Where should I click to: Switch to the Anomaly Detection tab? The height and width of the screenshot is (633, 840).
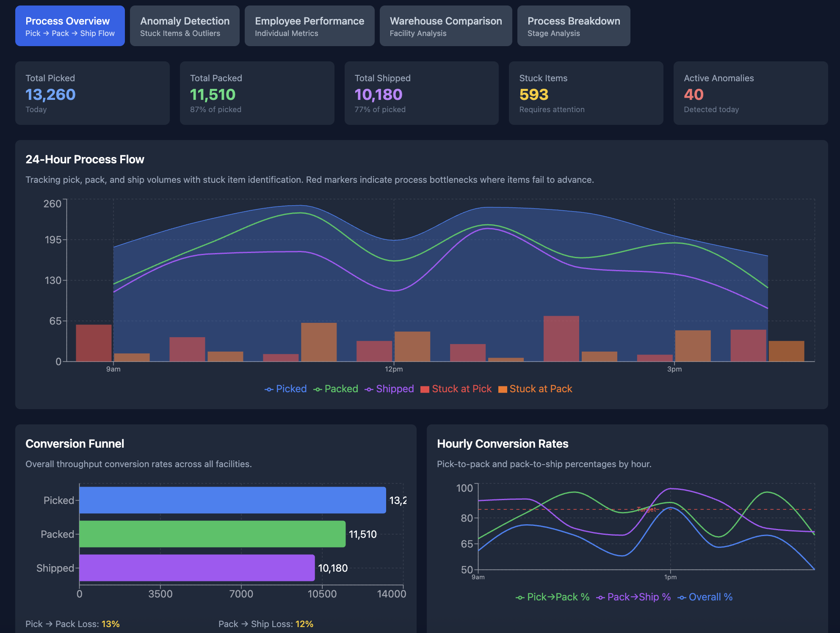tap(185, 26)
